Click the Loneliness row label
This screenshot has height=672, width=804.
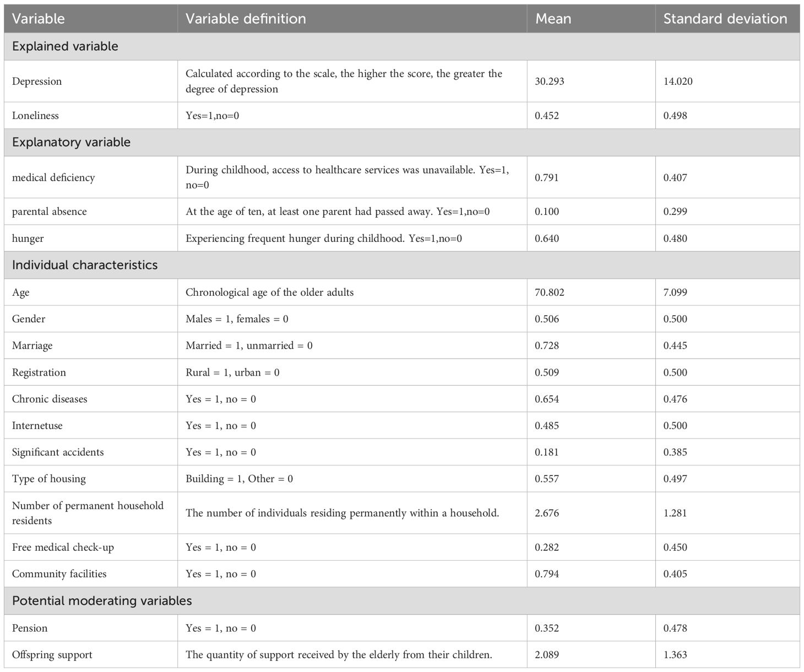coord(35,116)
